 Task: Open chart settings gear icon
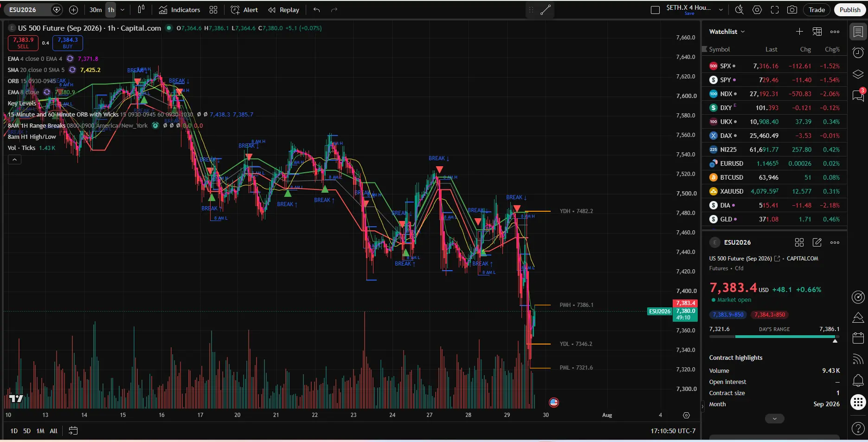(757, 10)
